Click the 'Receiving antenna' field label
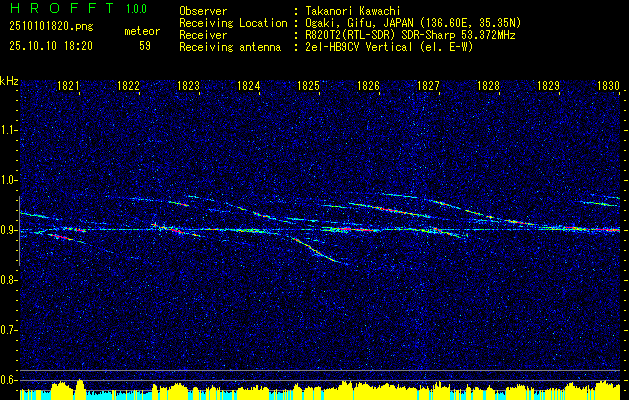The width and height of the screenshot is (629, 400). pyautogui.click(x=230, y=47)
